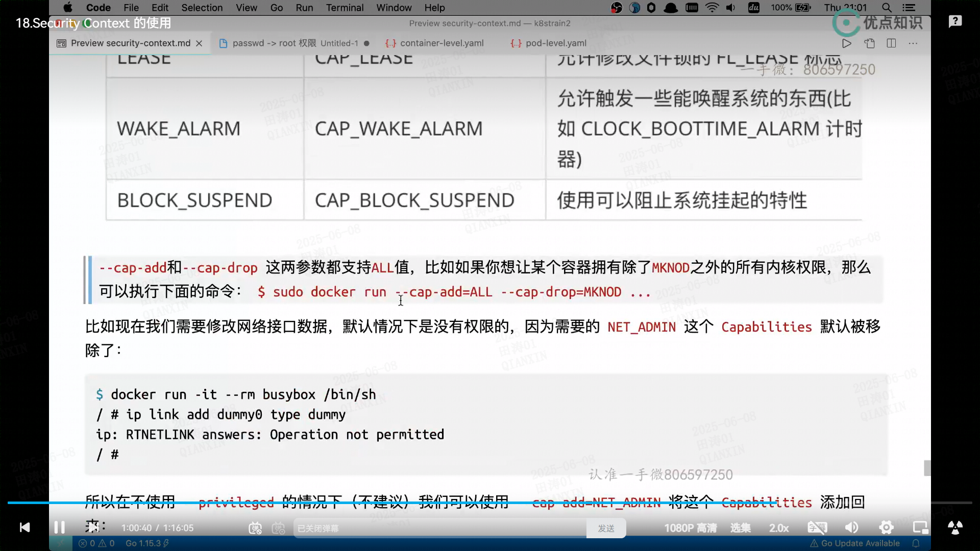This screenshot has height=551, width=980.
Task: Click the help question mark icon
Action: coord(955,21)
